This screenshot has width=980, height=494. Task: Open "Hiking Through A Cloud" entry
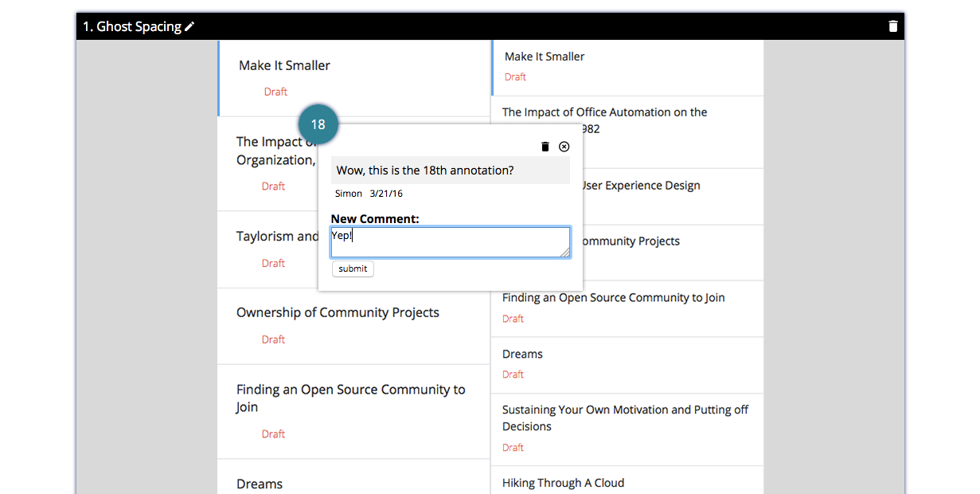(563, 483)
